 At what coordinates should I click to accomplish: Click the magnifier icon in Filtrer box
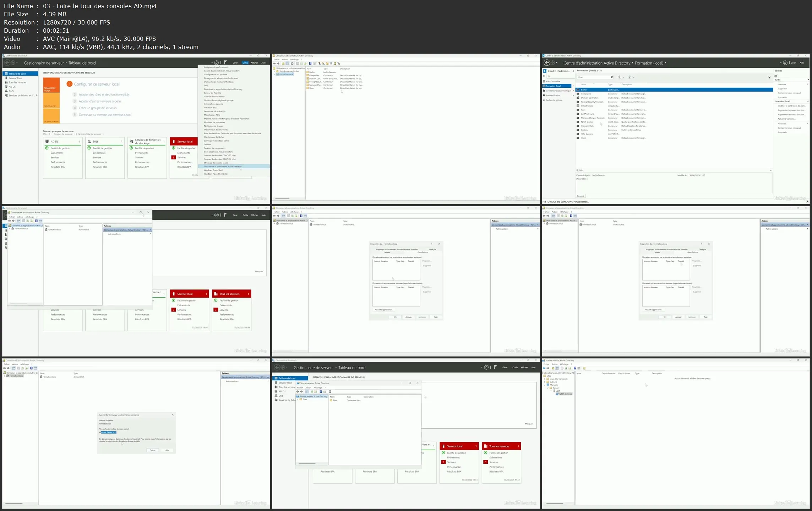611,77
